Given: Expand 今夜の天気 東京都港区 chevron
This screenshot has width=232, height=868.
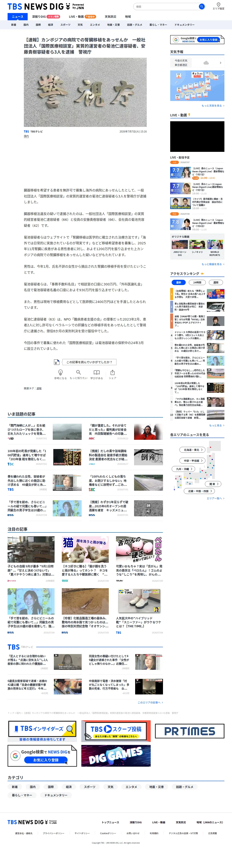Looking at the screenshot, I should [x=221, y=63].
